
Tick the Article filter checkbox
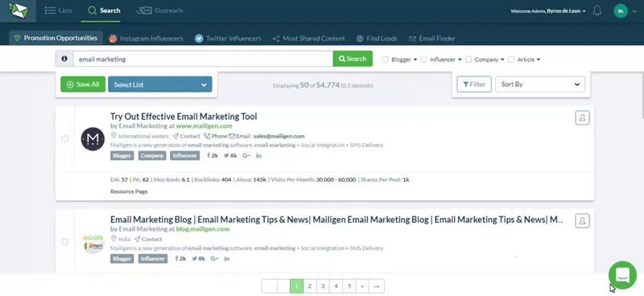tap(511, 60)
